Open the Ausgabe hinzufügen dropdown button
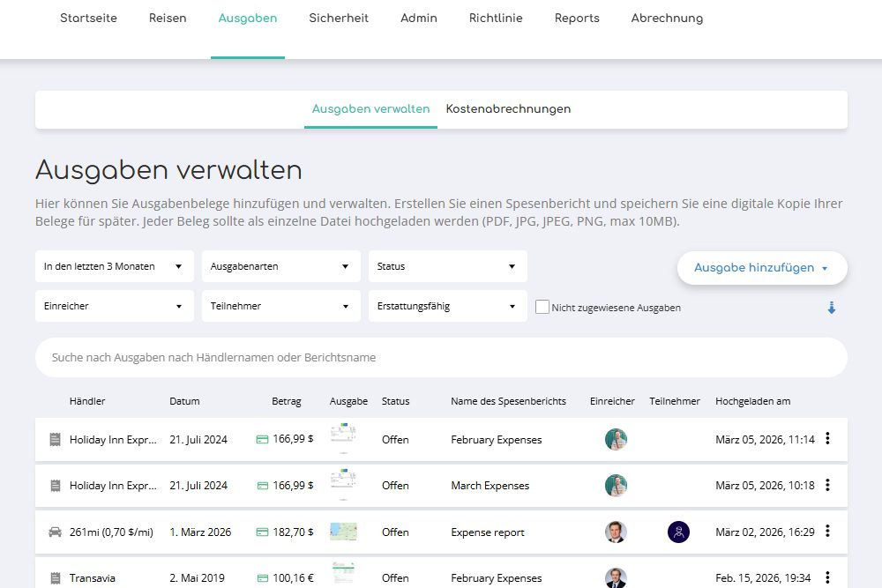Viewport: 882px width, 588px height. point(762,268)
